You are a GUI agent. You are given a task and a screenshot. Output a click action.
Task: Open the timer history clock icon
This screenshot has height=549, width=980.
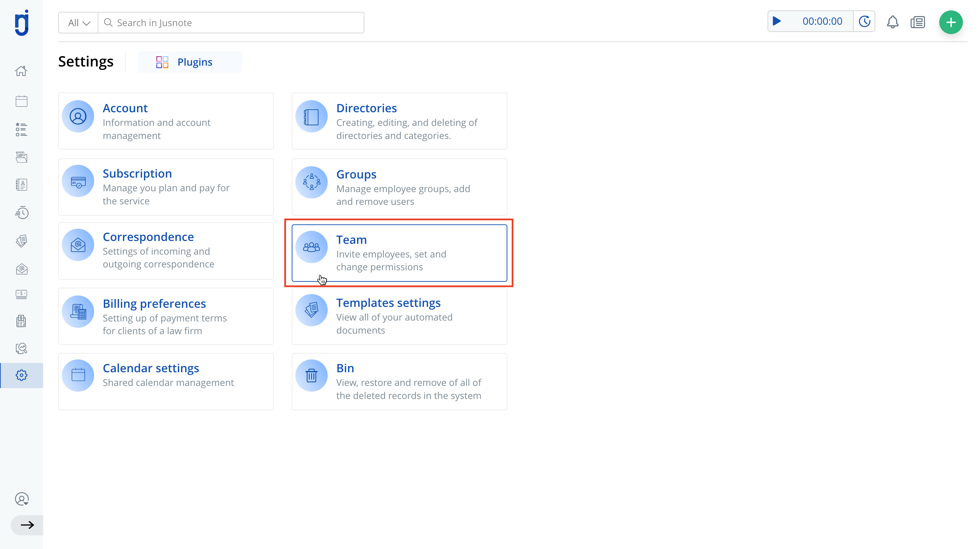[x=864, y=21]
